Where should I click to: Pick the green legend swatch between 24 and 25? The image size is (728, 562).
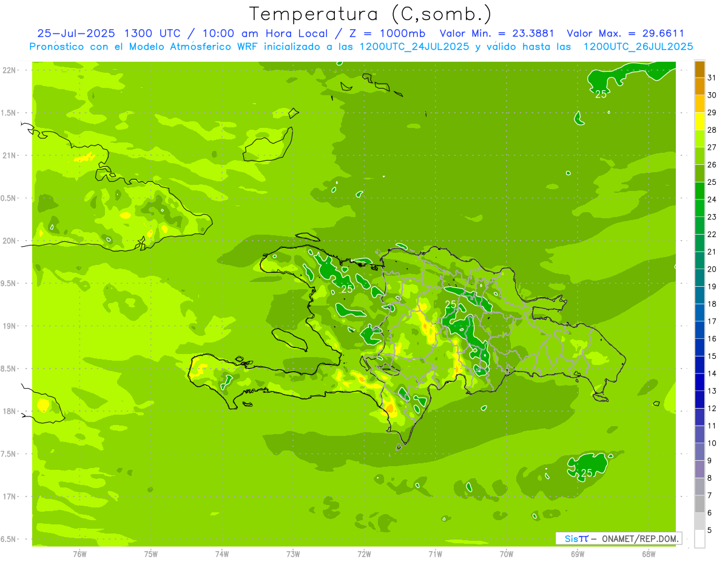tap(699, 190)
